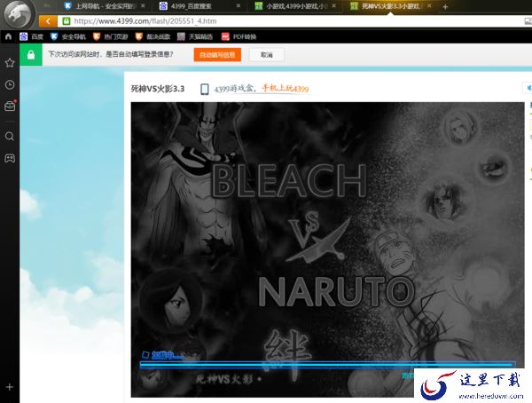Click the 4399游戏盒 text link

pos(234,89)
